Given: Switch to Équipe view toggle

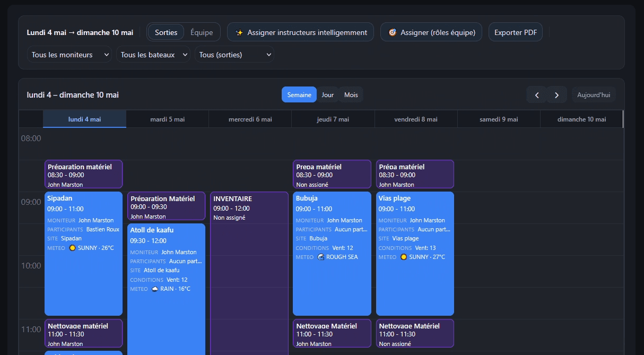Looking at the screenshot, I should click(x=202, y=32).
